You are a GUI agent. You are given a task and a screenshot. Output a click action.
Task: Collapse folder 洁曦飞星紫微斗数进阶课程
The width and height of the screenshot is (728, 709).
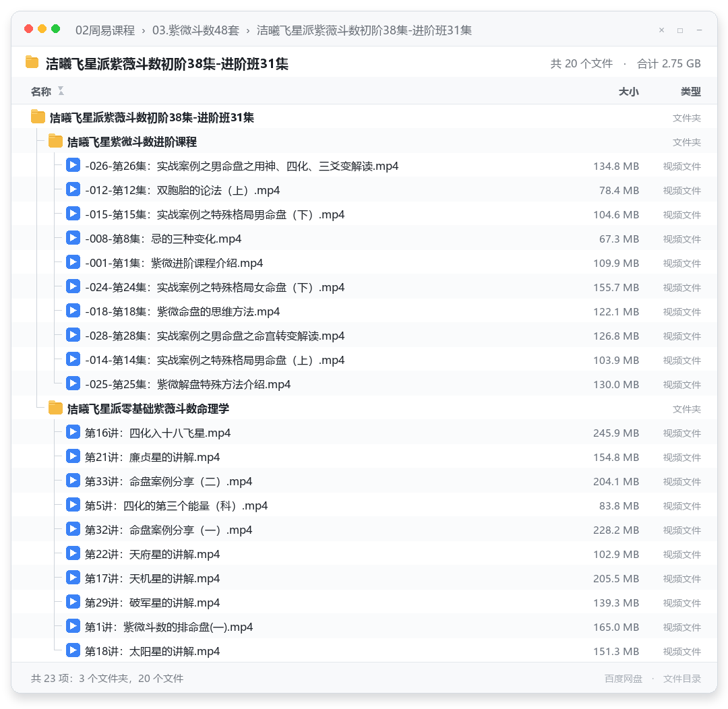click(x=132, y=142)
